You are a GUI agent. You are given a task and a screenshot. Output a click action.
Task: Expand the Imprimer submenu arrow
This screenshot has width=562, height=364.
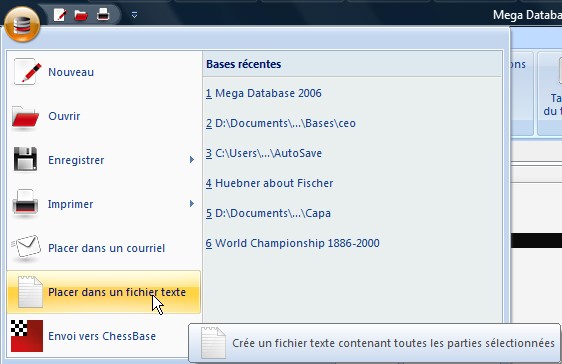(192, 203)
